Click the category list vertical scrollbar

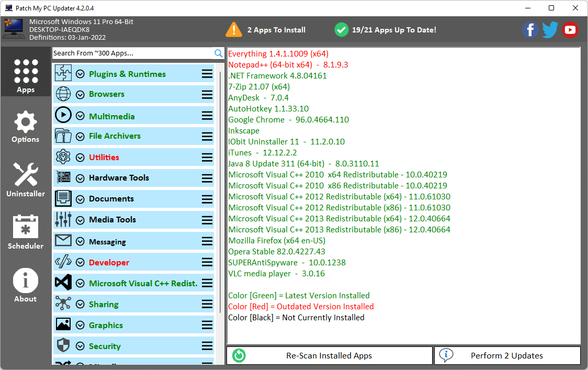click(220, 192)
